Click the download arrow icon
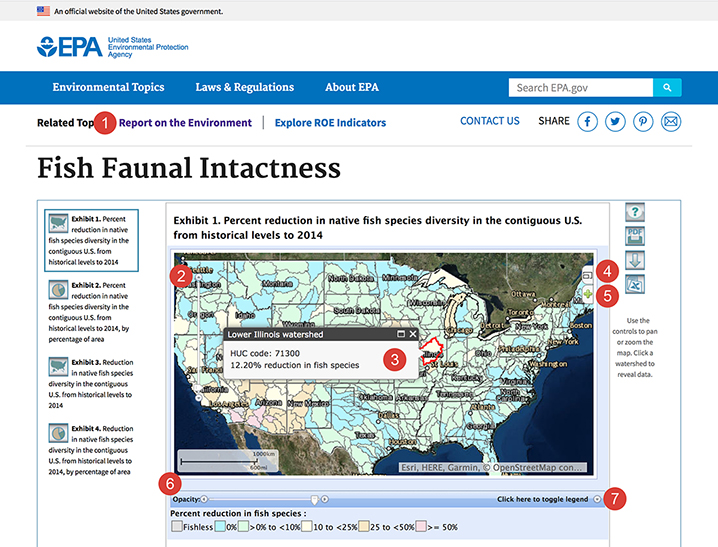 click(x=635, y=260)
